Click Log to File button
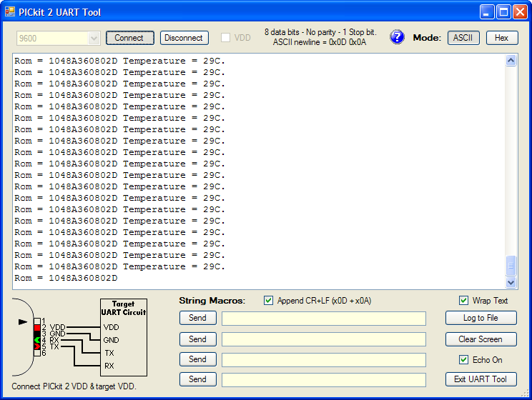Viewport: 532px width, 400px height. click(x=481, y=318)
